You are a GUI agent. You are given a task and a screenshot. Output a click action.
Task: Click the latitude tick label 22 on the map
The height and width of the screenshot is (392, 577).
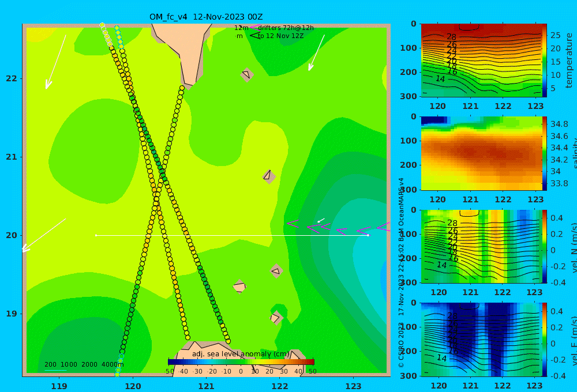(x=12, y=78)
